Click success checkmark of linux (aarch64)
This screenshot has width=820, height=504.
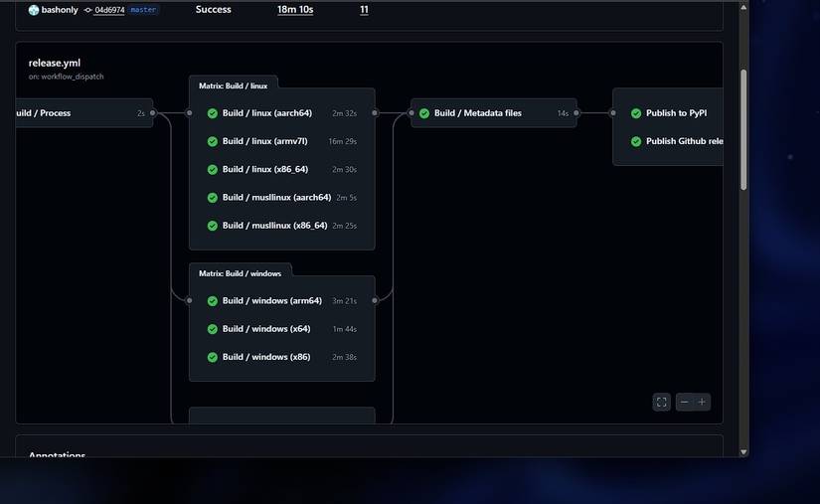pos(213,113)
